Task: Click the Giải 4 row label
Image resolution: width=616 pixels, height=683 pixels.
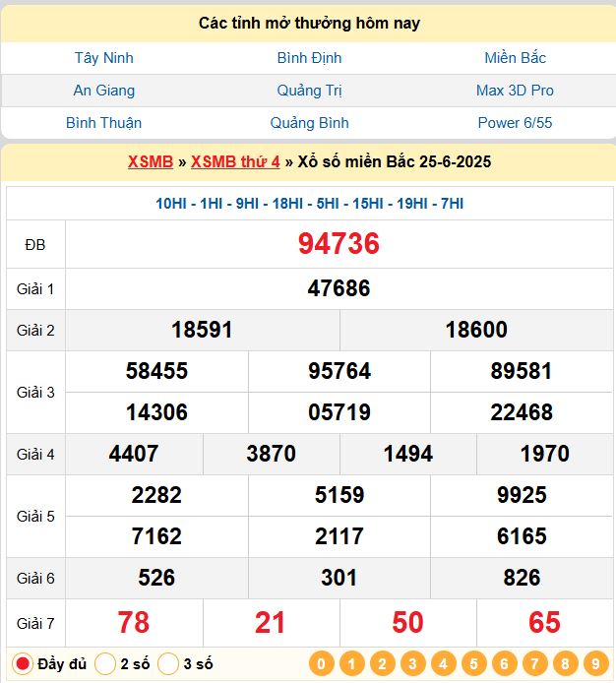Action: pos(35,455)
